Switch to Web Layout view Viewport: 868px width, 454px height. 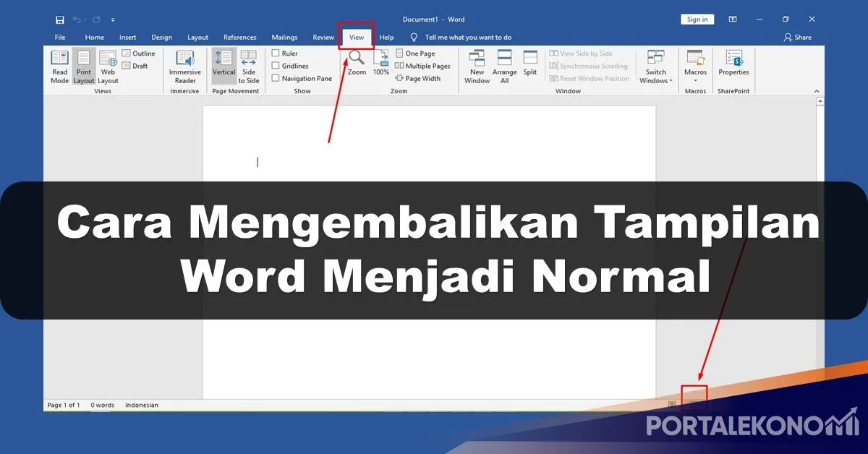coord(108,67)
